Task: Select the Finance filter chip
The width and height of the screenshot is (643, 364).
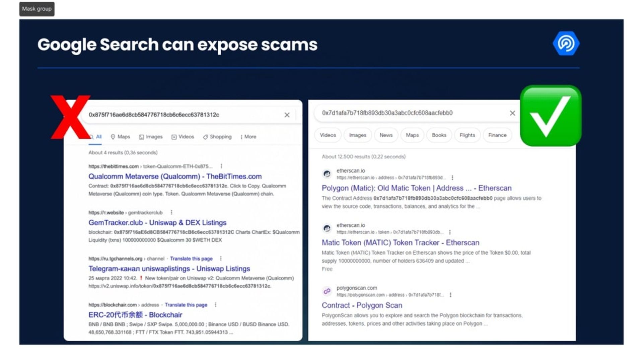Action: (x=497, y=135)
